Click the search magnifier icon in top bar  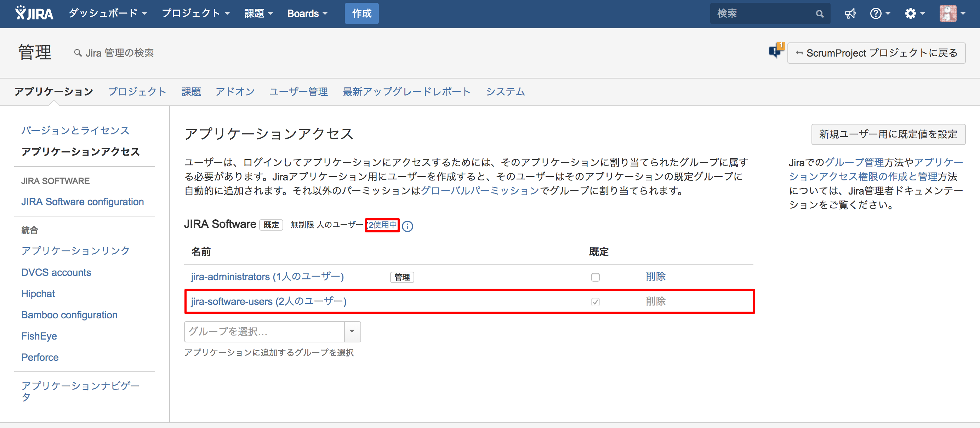click(x=820, y=14)
